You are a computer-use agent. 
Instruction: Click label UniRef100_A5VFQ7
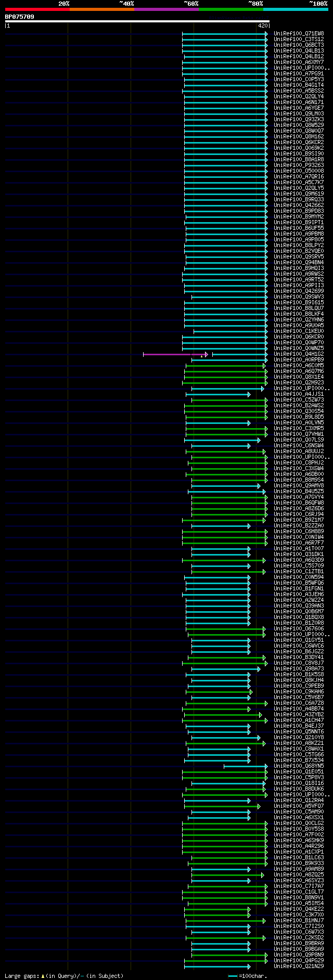pyautogui.click(x=299, y=806)
